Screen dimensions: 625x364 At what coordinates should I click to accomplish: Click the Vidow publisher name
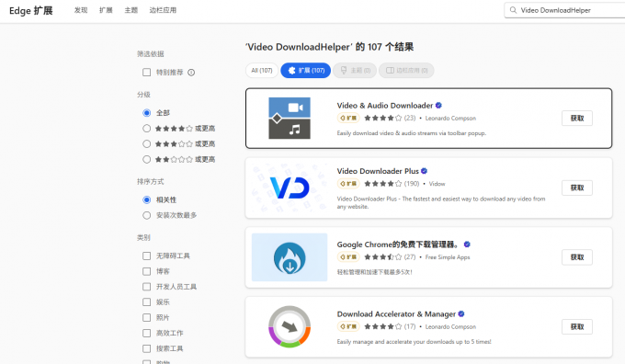(x=437, y=184)
